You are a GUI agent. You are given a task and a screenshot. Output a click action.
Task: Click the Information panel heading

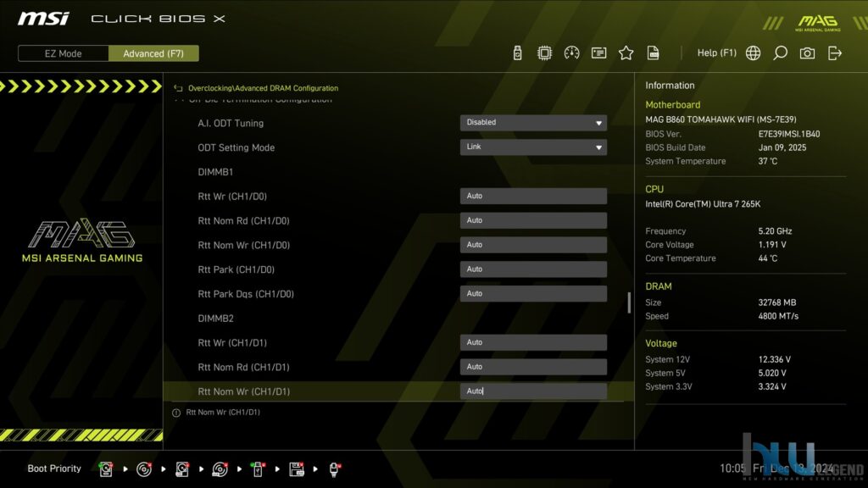[x=670, y=86]
